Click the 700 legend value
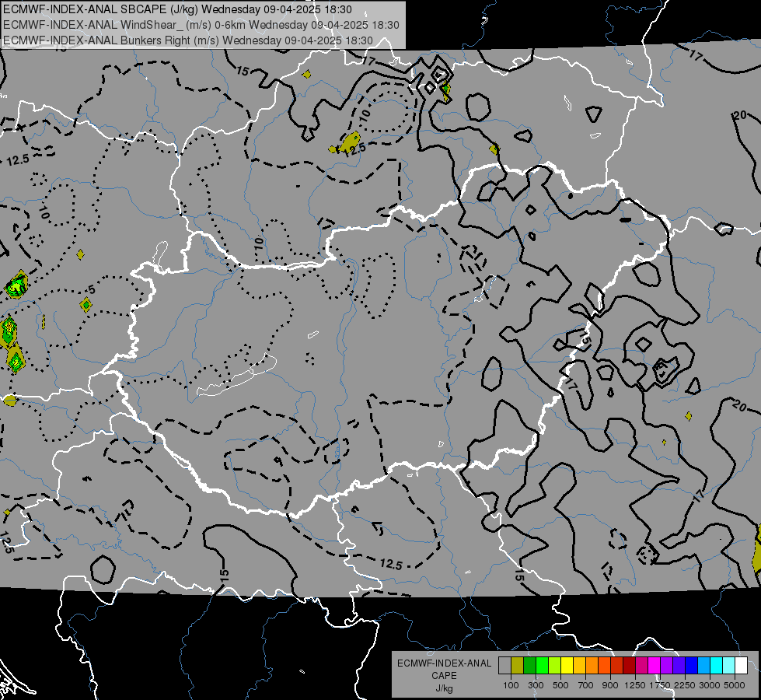 pos(586,685)
